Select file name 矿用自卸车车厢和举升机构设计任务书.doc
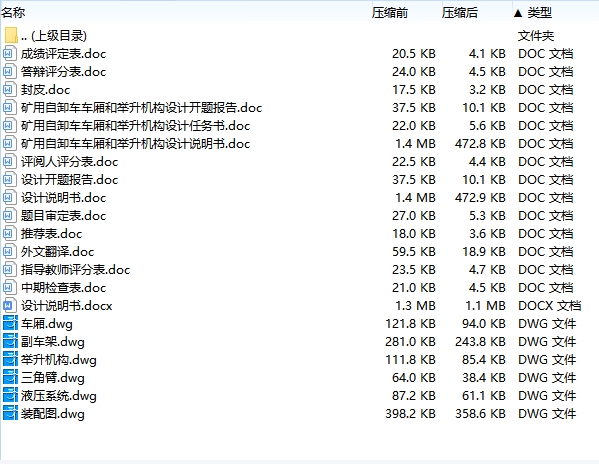 pos(136,125)
